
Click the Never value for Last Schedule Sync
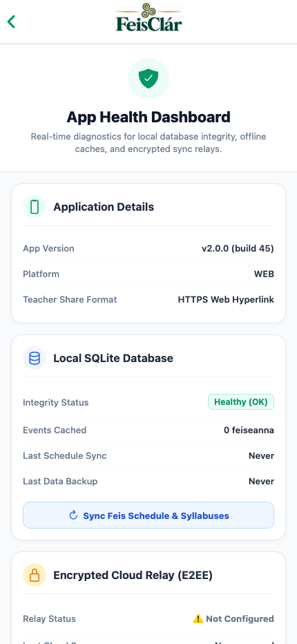(261, 455)
